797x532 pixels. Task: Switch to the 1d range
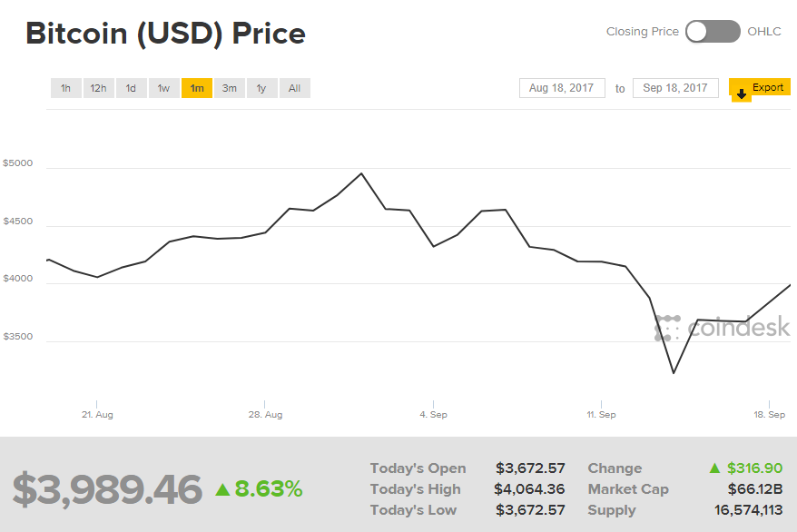click(131, 88)
